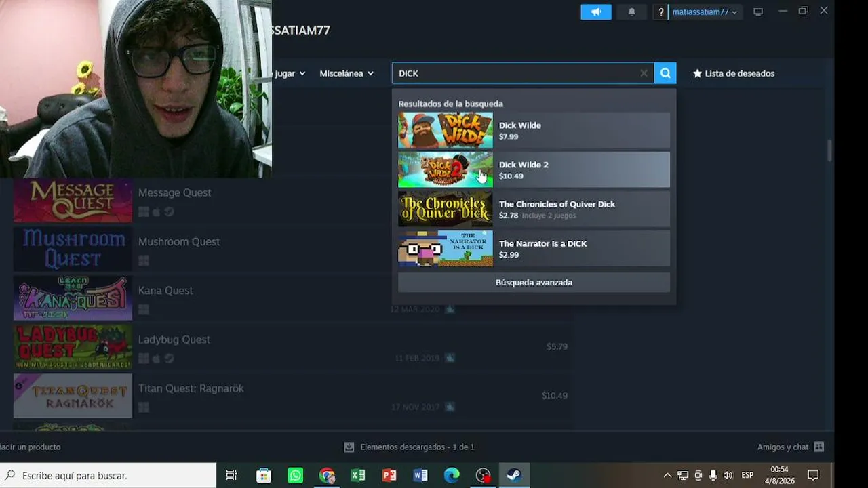
Task: Click the SteamOS platform icon under Ladybug Quest
Action: tap(169, 359)
